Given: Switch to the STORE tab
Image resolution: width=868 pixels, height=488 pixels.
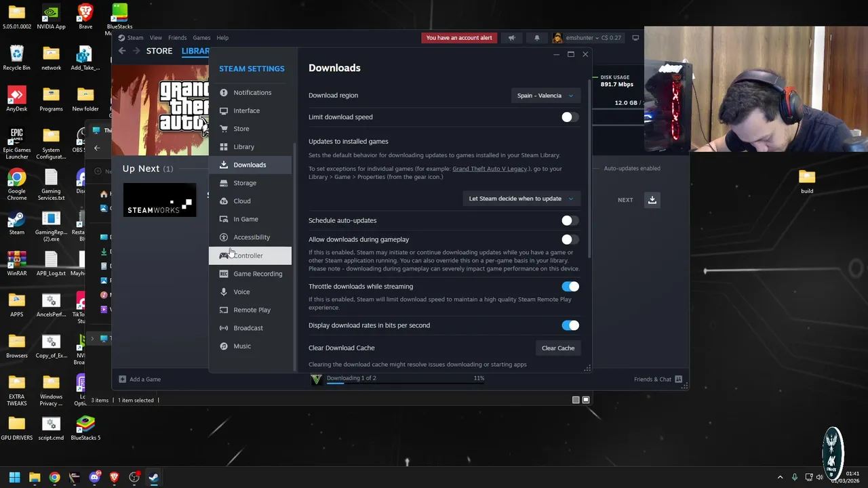Looking at the screenshot, I should point(159,51).
